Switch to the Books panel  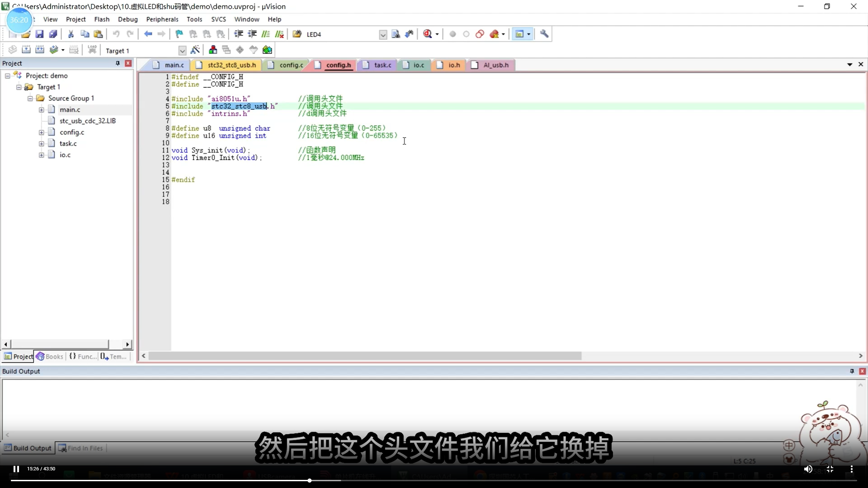pos(53,356)
